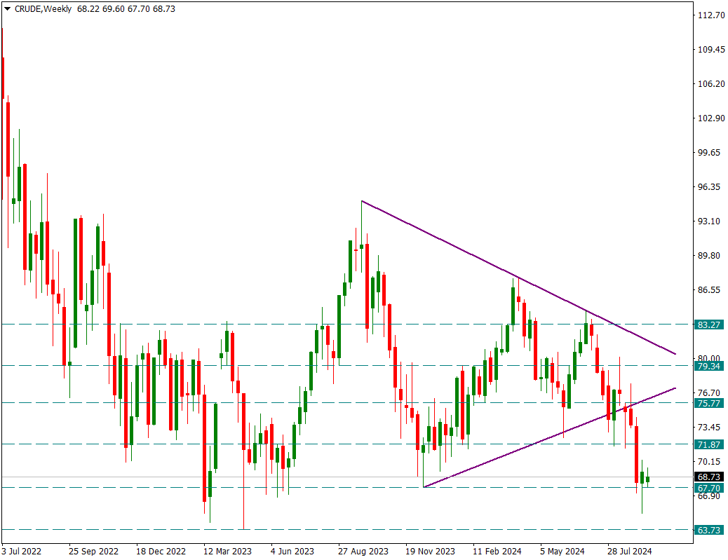Select the 75.77 horizontal level label
The width and height of the screenshot is (728, 560).
click(x=709, y=403)
